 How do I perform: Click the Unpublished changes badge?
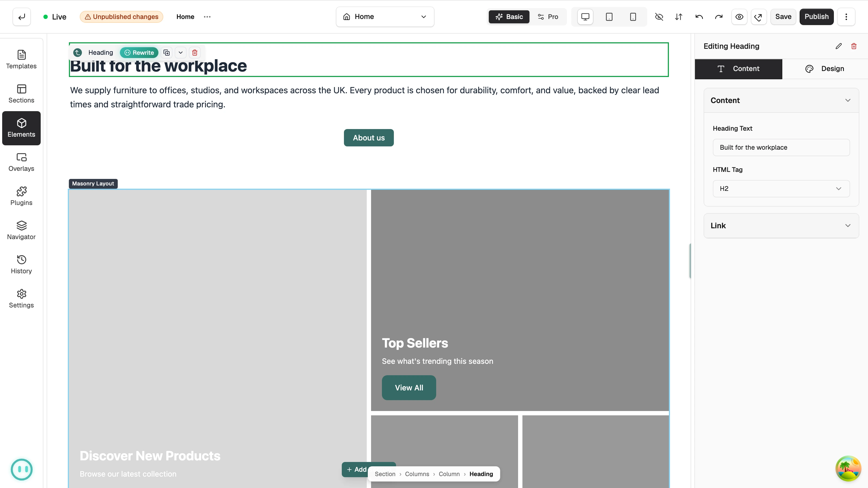click(121, 17)
